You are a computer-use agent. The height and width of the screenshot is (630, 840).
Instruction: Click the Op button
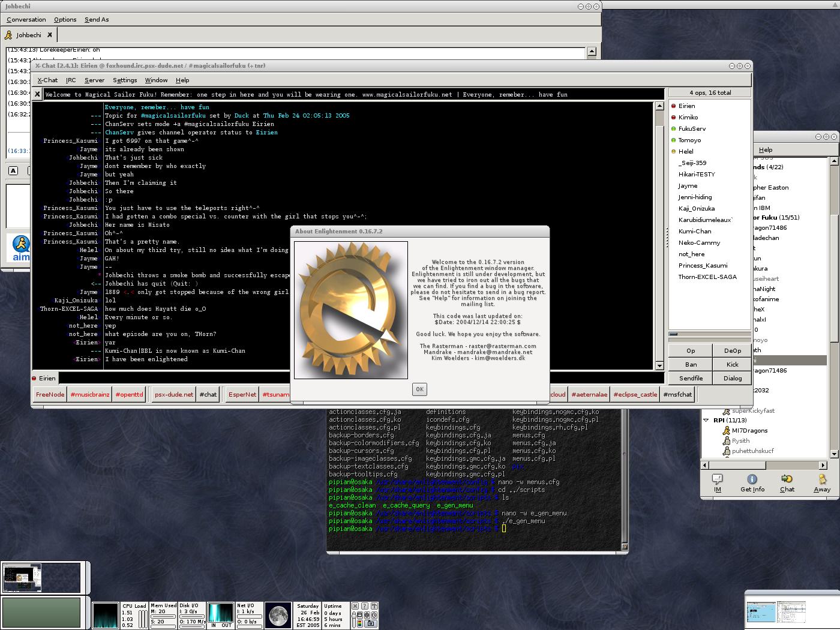click(691, 350)
